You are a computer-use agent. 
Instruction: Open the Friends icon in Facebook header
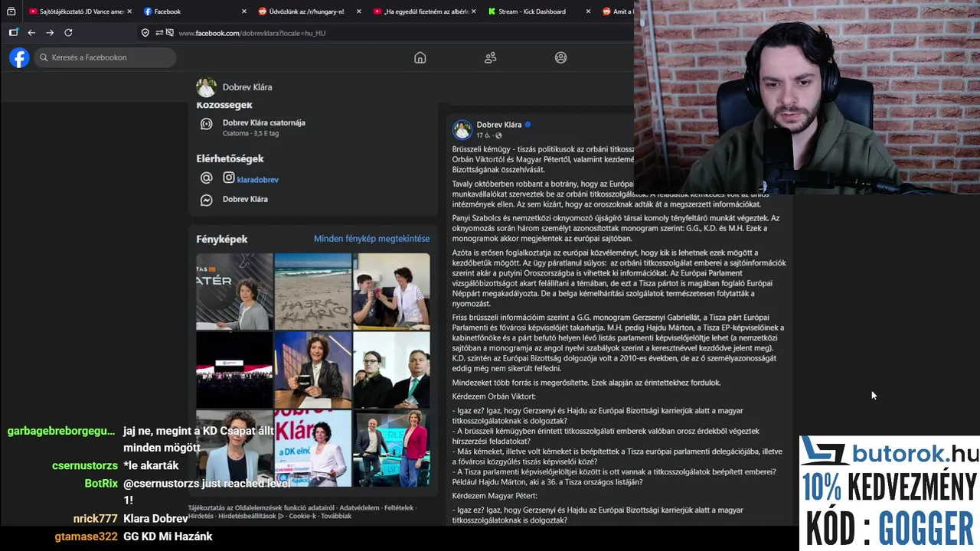pos(491,57)
